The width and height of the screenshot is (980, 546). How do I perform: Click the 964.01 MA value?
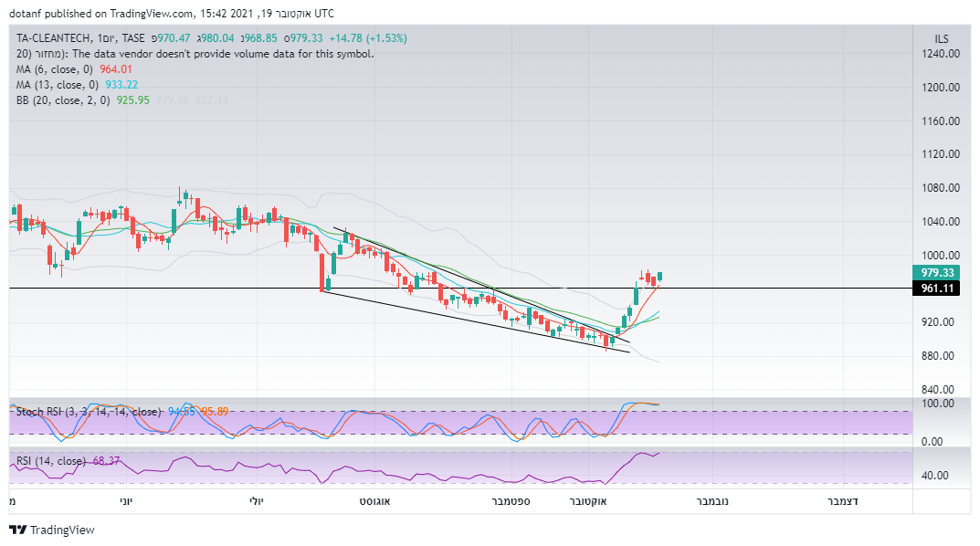pyautogui.click(x=116, y=69)
